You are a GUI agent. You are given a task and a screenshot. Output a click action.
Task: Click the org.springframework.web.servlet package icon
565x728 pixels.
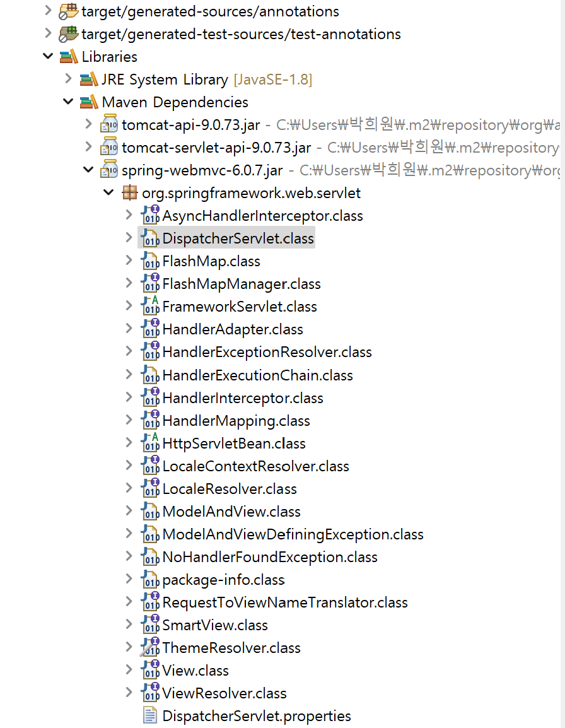(x=129, y=192)
